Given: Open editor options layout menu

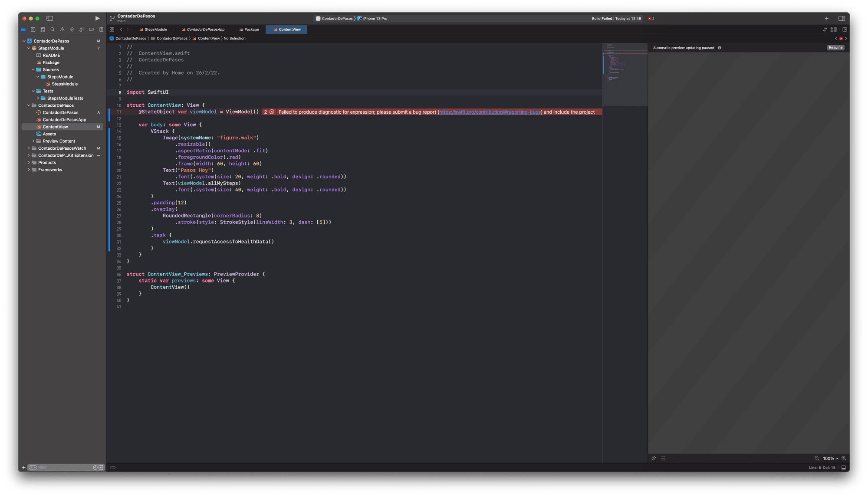Looking at the screenshot, I should 834,30.
